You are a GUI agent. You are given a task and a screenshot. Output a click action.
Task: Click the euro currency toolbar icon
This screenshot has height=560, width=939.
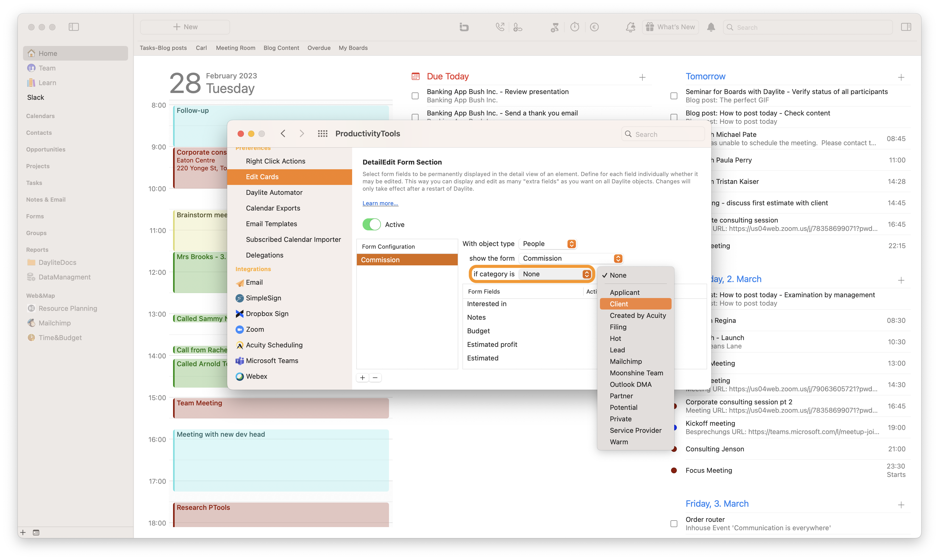tap(594, 27)
